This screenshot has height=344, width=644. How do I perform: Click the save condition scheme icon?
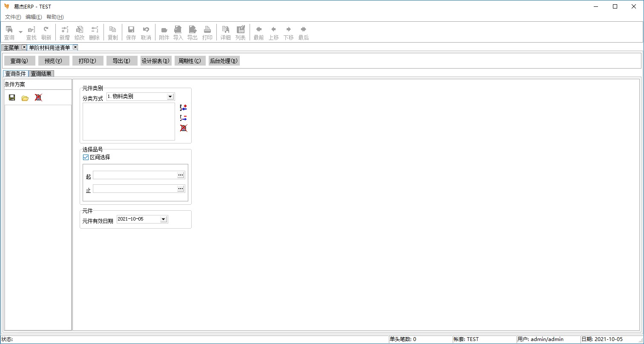[x=12, y=97]
